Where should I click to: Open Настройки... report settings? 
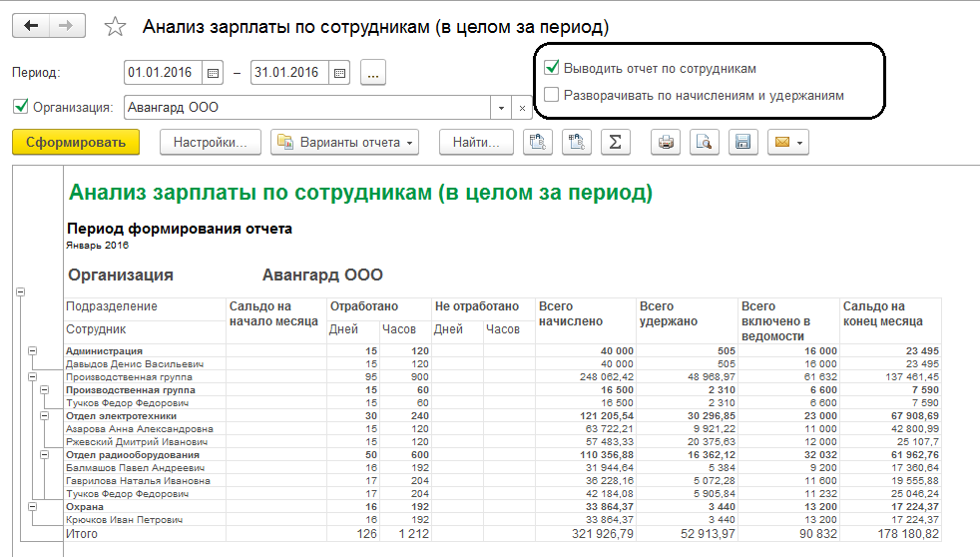[x=210, y=143]
